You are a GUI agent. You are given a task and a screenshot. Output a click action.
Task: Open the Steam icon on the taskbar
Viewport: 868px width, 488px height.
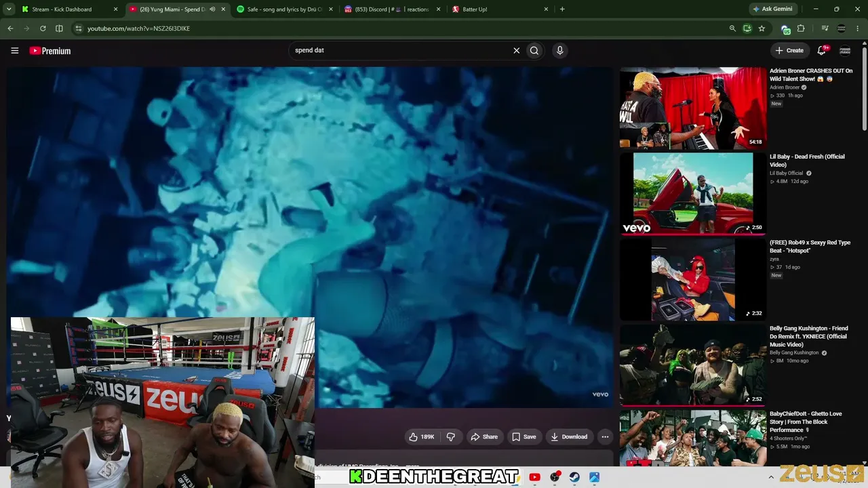[574, 477]
